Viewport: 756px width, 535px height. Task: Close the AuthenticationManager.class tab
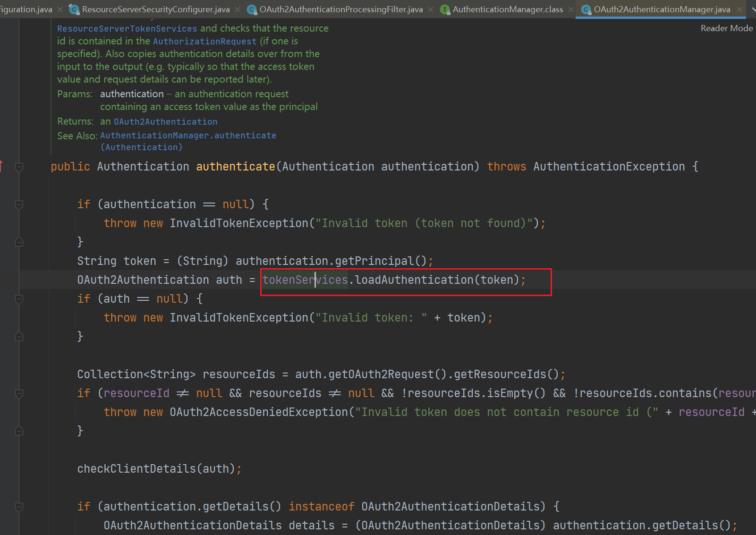click(571, 9)
